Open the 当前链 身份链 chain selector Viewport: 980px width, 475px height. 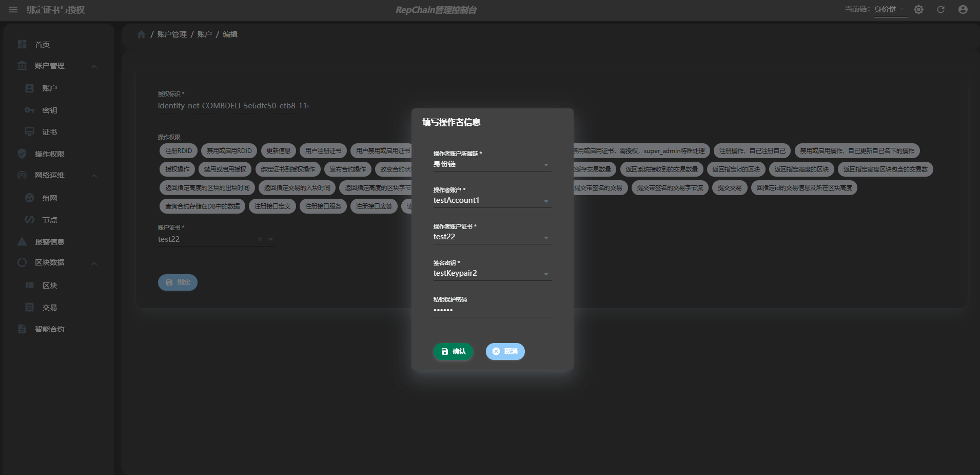[890, 10]
